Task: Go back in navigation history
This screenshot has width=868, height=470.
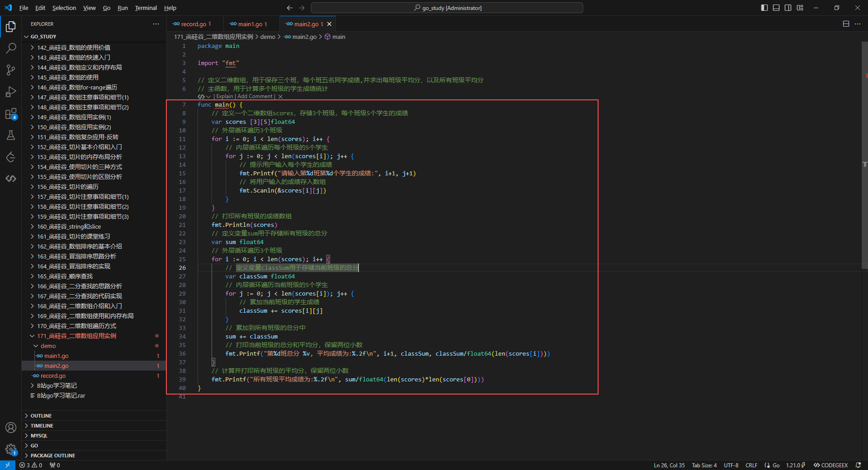Action: tap(290, 8)
